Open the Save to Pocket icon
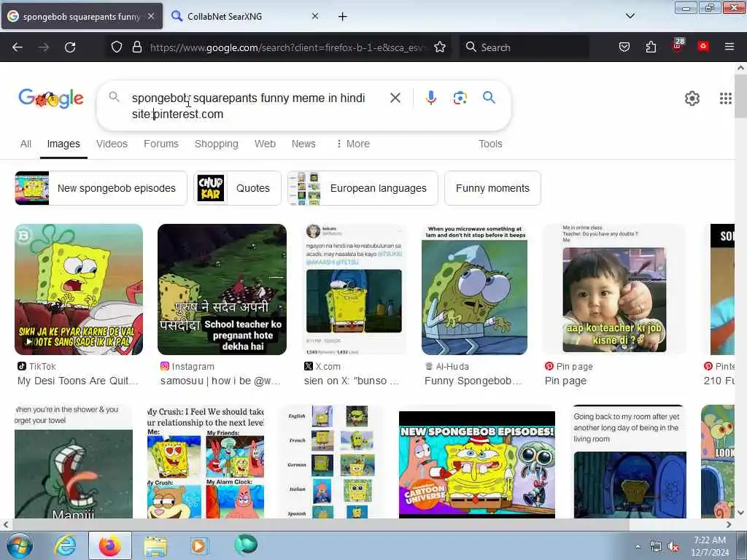Screen dimensions: 747x560 pos(624,47)
